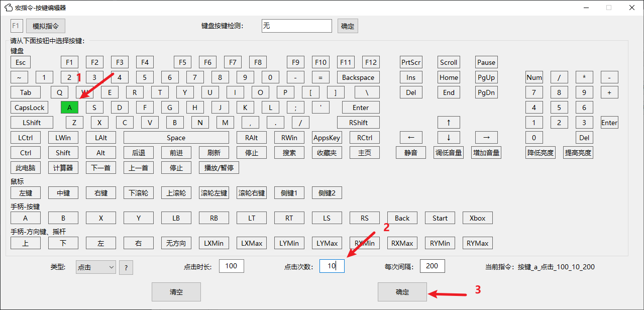This screenshot has height=310, width=644.
Task: Select the Scroll key button
Action: tap(449, 62)
